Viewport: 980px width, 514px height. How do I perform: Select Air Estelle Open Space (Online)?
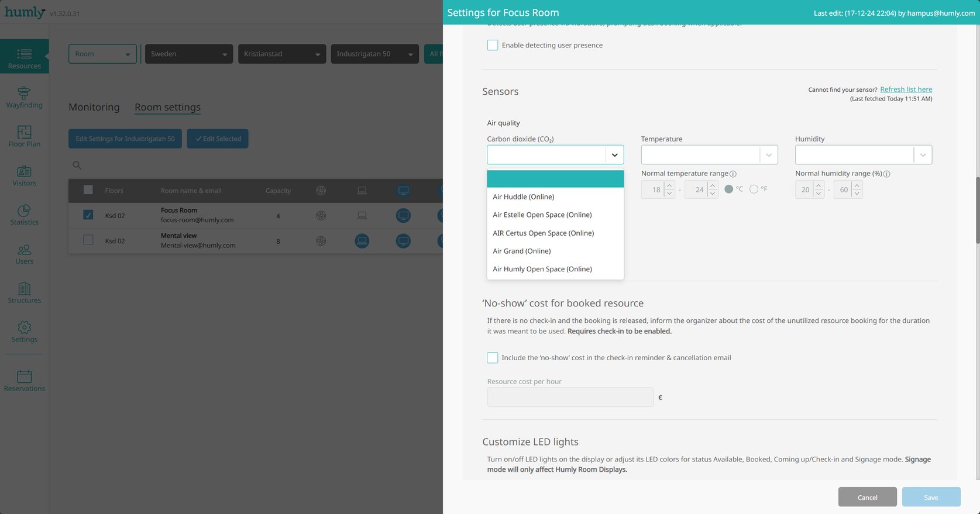[555, 215]
